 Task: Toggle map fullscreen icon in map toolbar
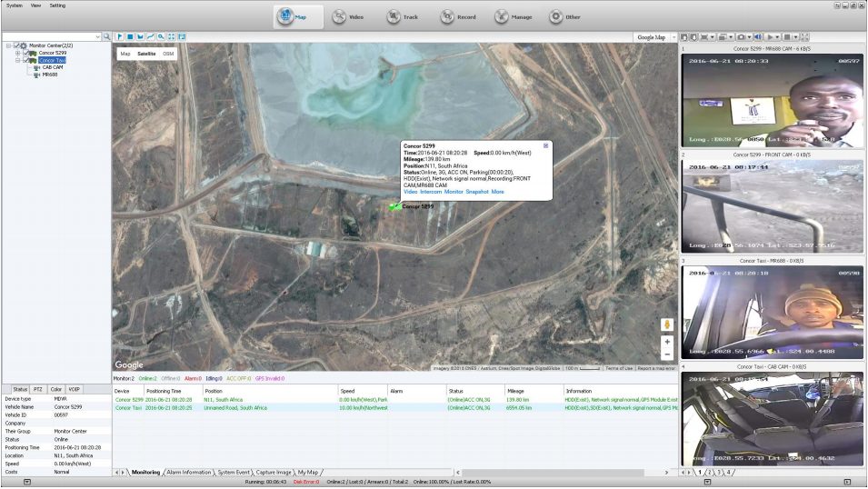(x=171, y=36)
